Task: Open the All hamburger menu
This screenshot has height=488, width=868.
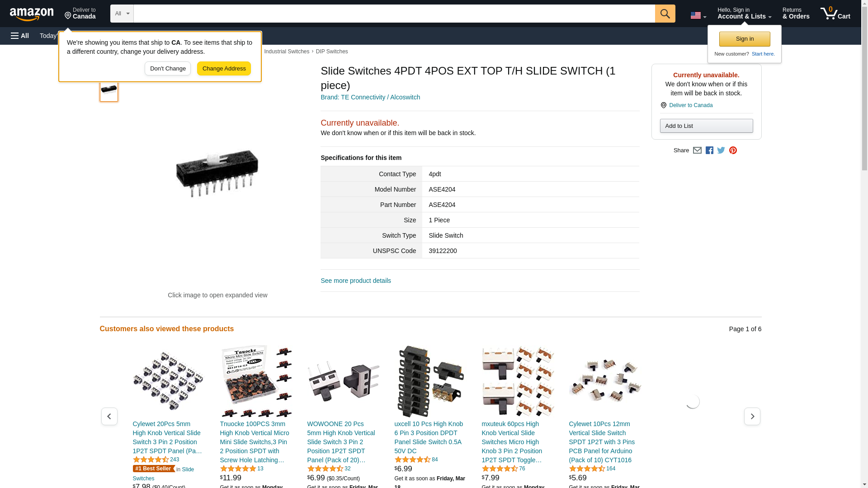Action: (x=20, y=36)
